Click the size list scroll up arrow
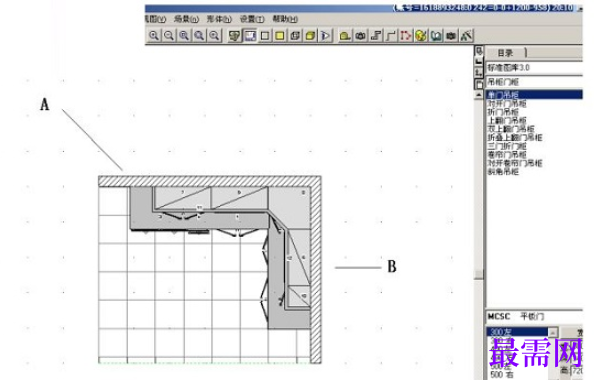 [553, 332]
